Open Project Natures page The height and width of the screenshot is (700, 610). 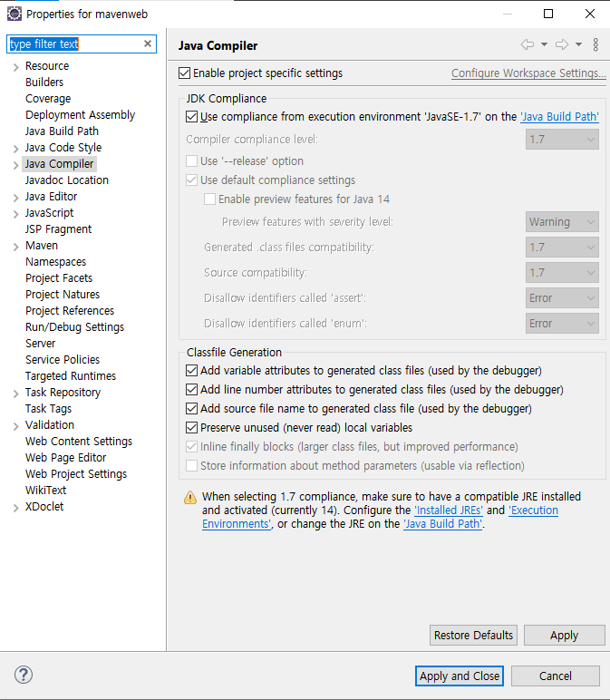click(x=62, y=295)
